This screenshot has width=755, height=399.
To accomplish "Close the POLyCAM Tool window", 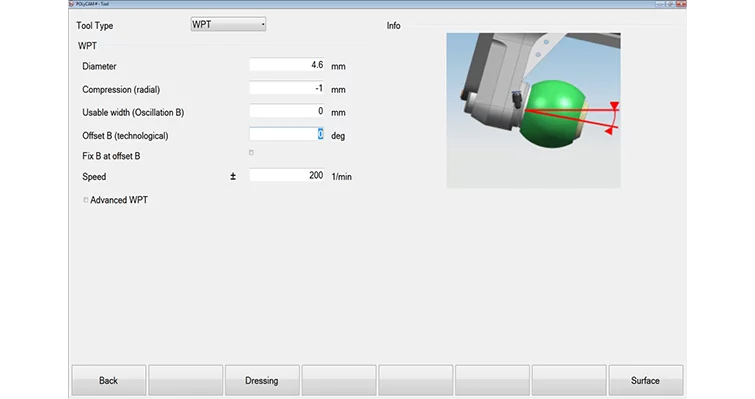I will (x=681, y=4).
